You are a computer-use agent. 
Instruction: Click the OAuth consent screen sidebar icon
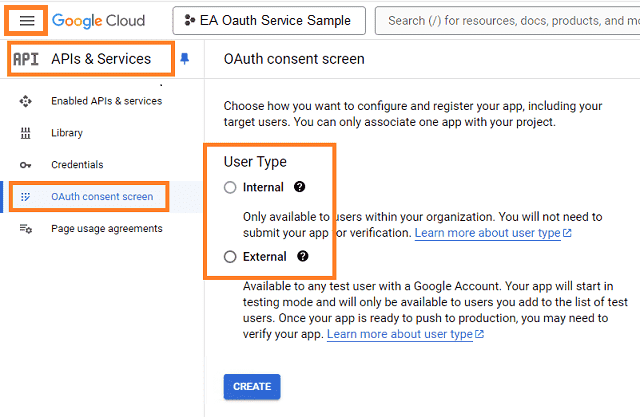25,197
